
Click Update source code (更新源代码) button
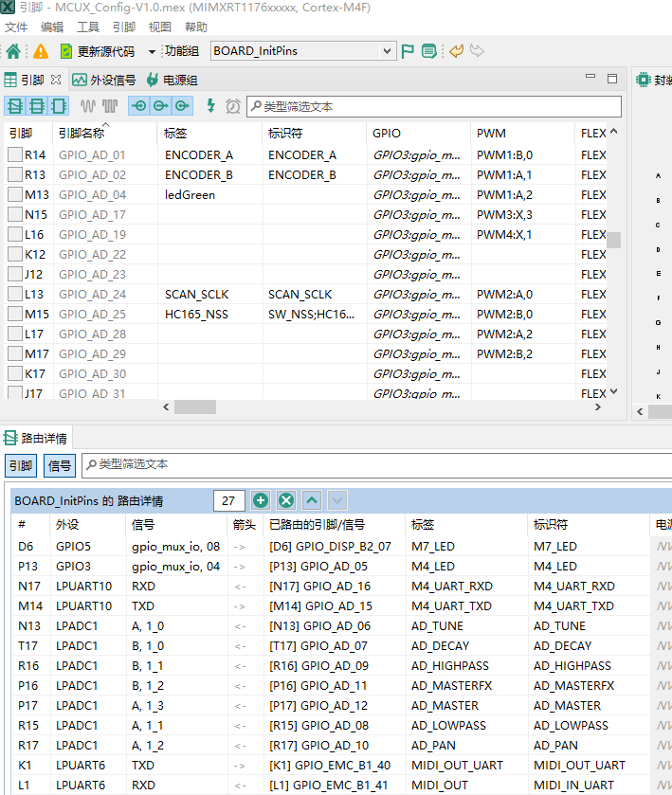[98, 51]
